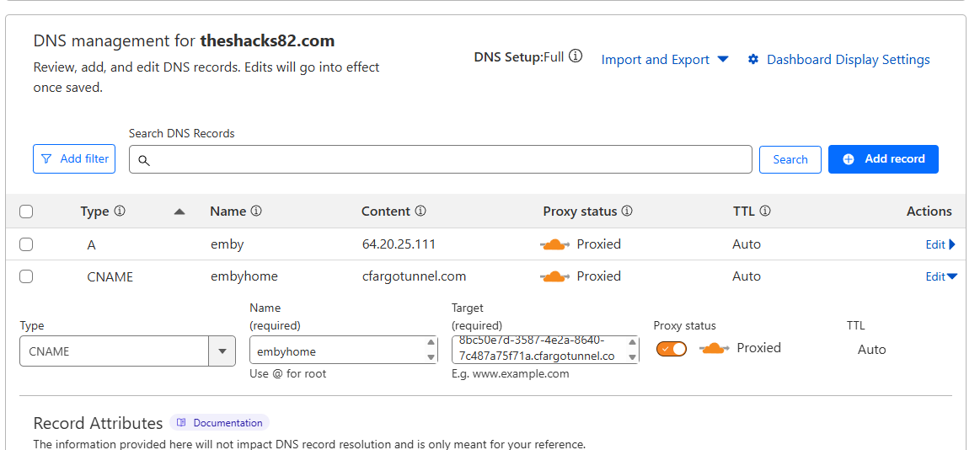Viewport: 980px width, 450px height.
Task: Open the Record Attributes Documentation link
Action: coord(220,423)
